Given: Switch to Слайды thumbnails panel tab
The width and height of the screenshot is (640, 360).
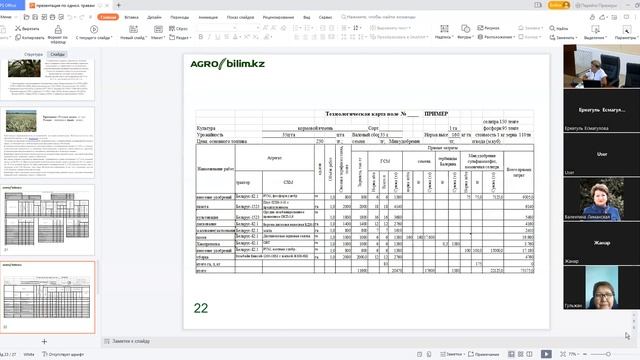Looking at the screenshot, I should click(58, 54).
